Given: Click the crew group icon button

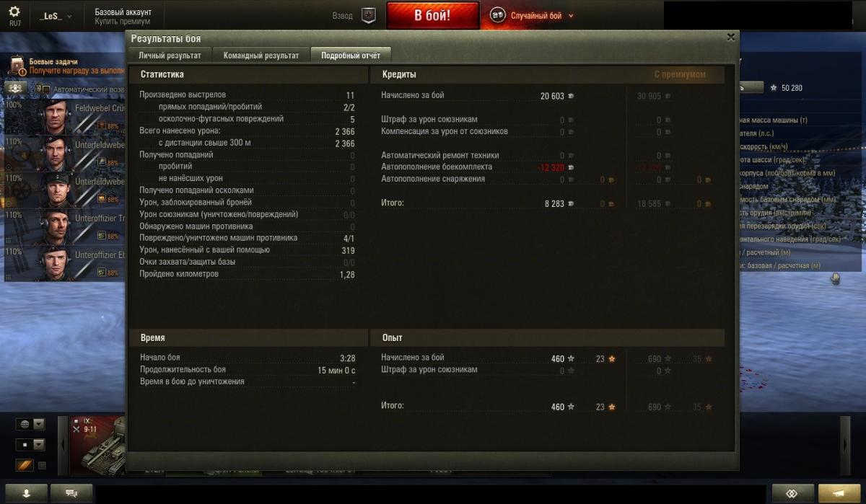Looking at the screenshot, I should [x=16, y=89].
